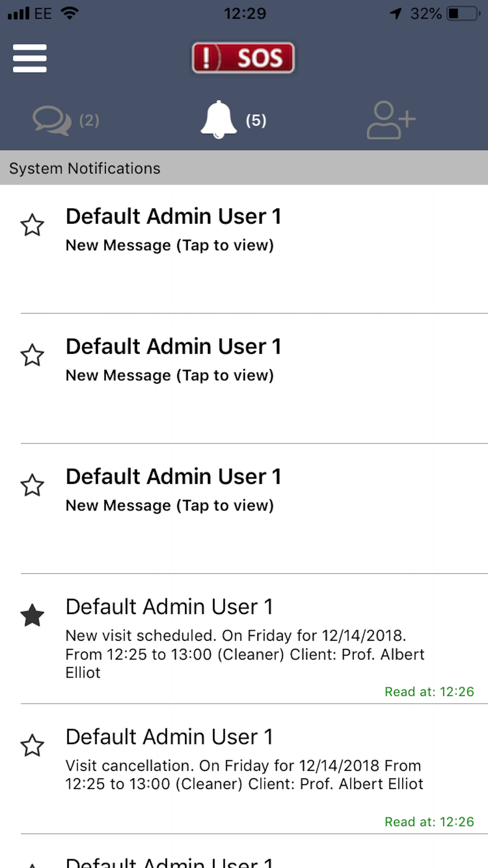Star the first New Message notification

tap(32, 225)
